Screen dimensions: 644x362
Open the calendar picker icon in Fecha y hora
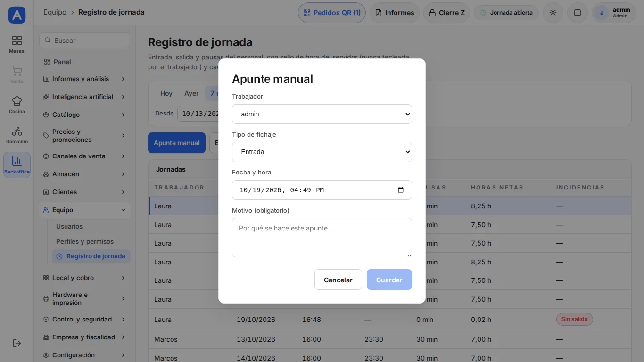click(401, 190)
